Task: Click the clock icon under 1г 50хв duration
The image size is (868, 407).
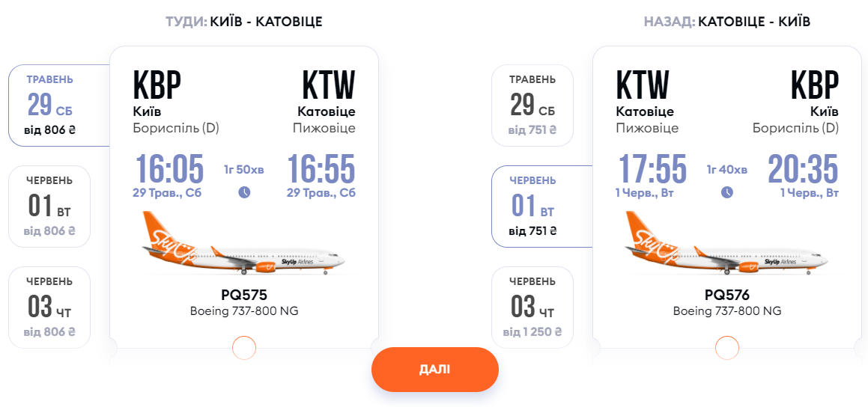Action: [x=244, y=192]
